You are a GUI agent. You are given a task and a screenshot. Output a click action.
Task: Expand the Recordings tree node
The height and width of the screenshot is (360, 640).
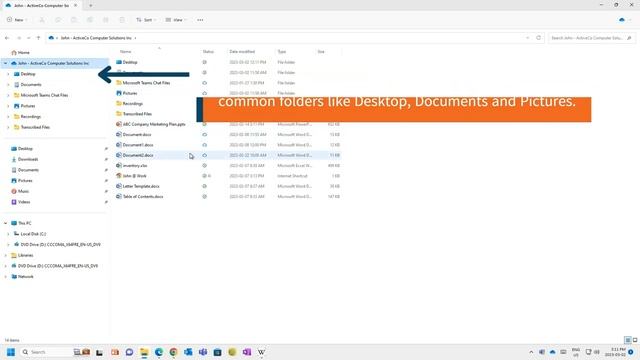(8, 116)
